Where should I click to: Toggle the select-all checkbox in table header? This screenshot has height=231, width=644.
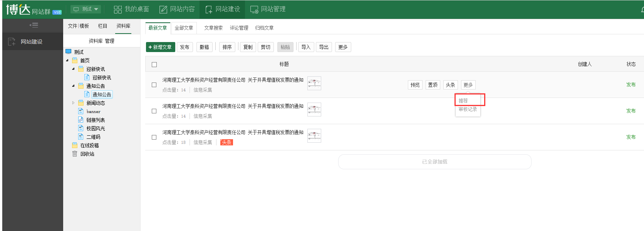click(x=154, y=64)
